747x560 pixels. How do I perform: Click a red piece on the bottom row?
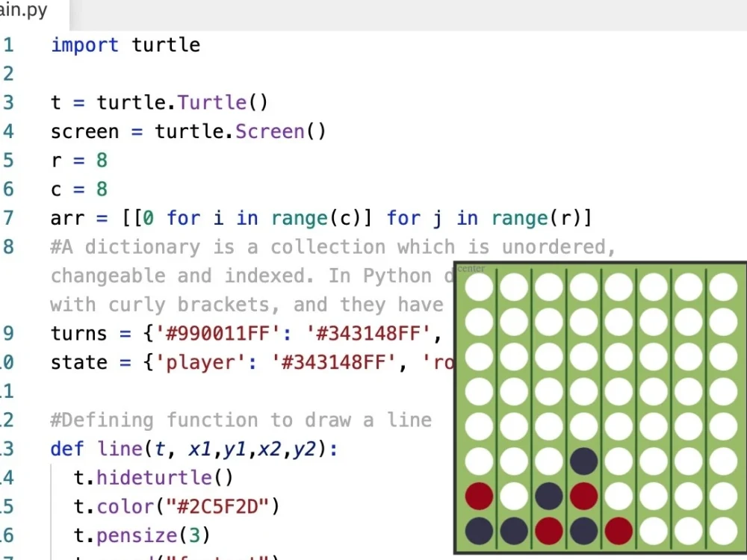548,531
